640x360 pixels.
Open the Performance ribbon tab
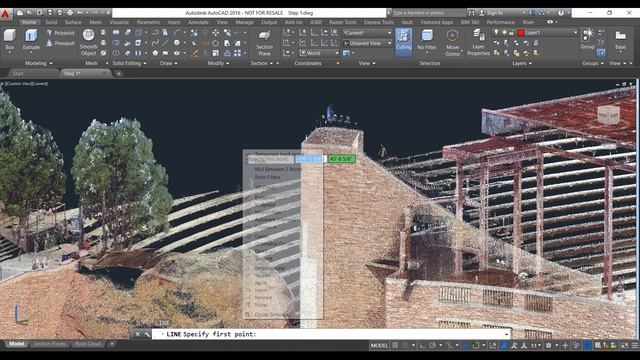[x=500, y=22]
